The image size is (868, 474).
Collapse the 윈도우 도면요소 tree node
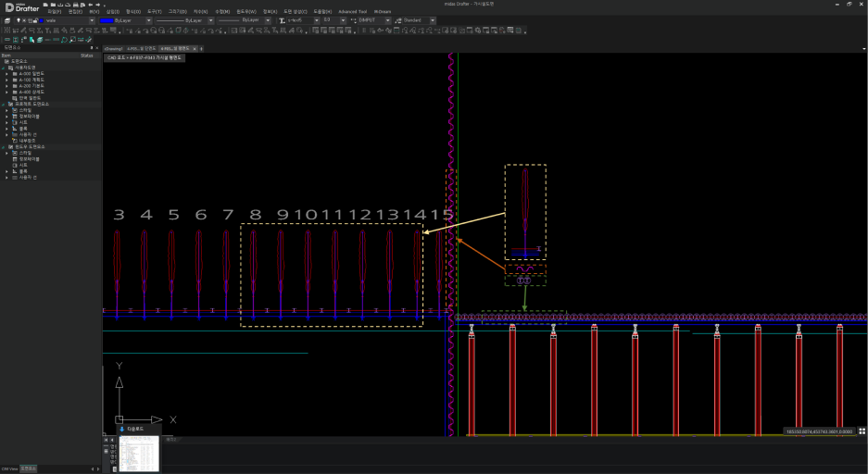point(4,147)
